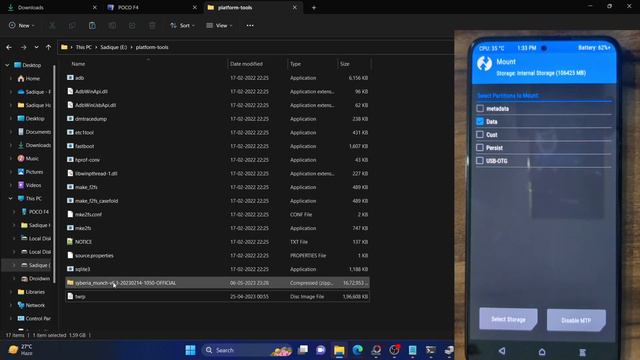Expand the Network tree node chevron

(11, 305)
